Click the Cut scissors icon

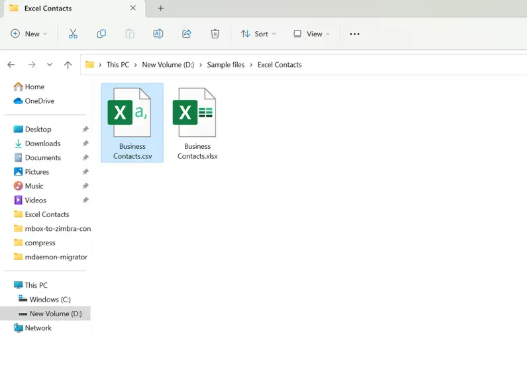click(73, 34)
